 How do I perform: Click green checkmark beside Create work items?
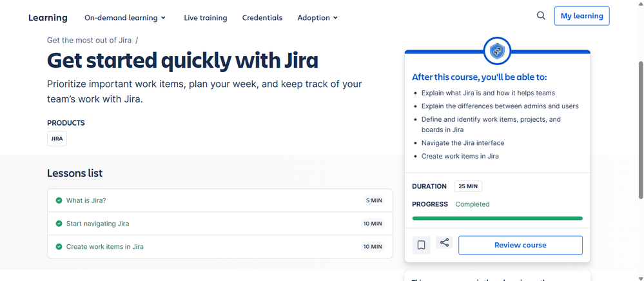click(59, 246)
